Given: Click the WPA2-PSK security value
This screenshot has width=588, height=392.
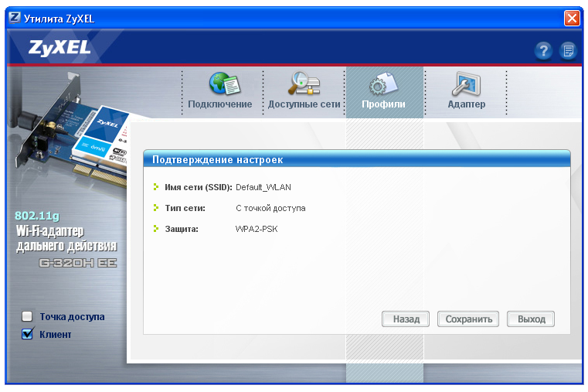Looking at the screenshot, I should 257,229.
